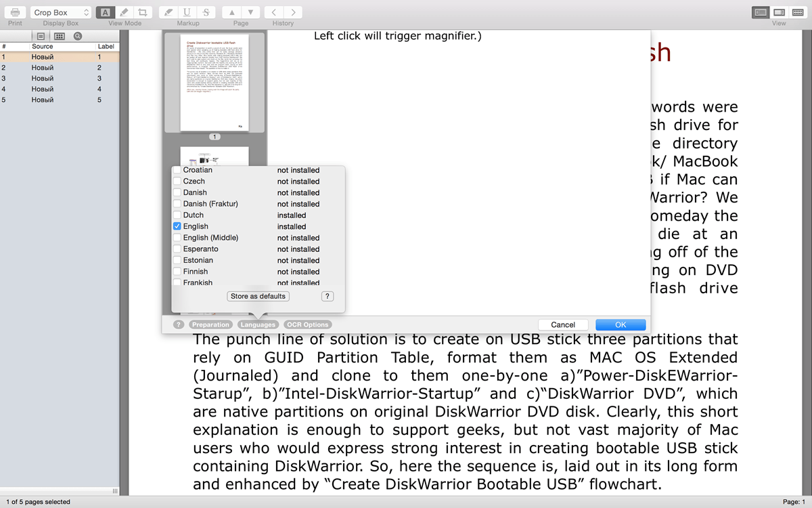This screenshot has width=812, height=508.
Task: Click the 'Page: 1' status indicator
Action: (x=794, y=502)
